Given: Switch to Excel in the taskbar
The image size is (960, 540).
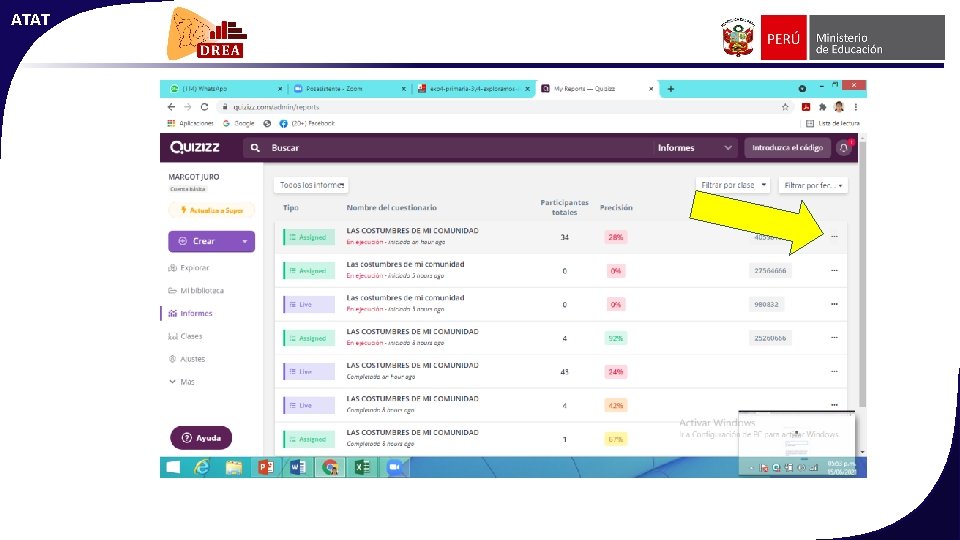Looking at the screenshot, I should [x=362, y=468].
